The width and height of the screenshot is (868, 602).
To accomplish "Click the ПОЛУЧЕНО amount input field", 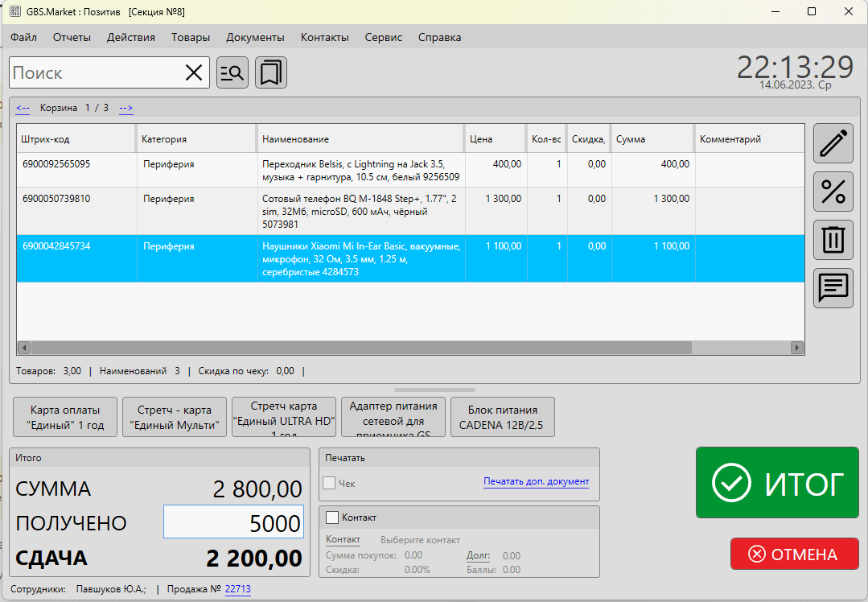I will click(x=233, y=523).
